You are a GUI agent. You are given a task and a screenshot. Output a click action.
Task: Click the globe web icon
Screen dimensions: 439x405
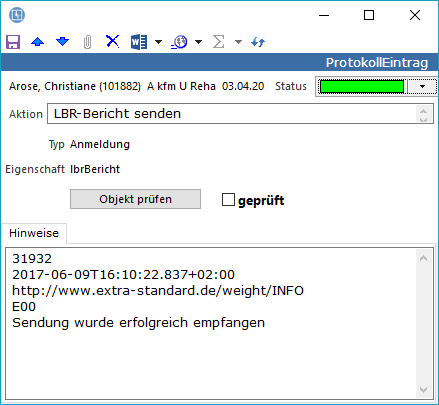pos(180,42)
